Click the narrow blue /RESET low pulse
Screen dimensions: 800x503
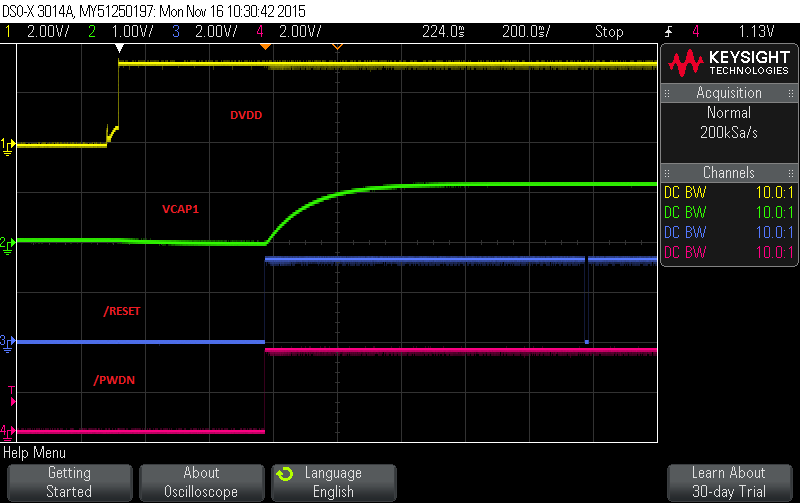[x=587, y=301]
